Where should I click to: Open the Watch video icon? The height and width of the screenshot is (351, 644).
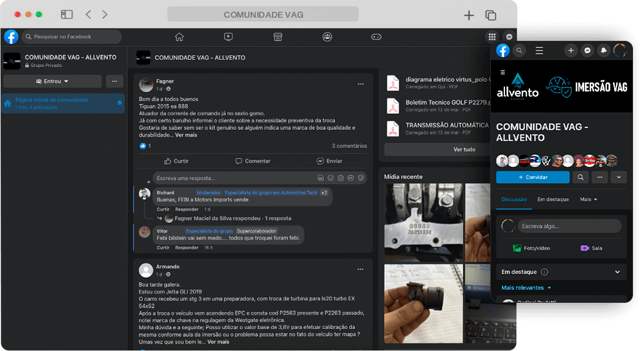click(x=228, y=37)
